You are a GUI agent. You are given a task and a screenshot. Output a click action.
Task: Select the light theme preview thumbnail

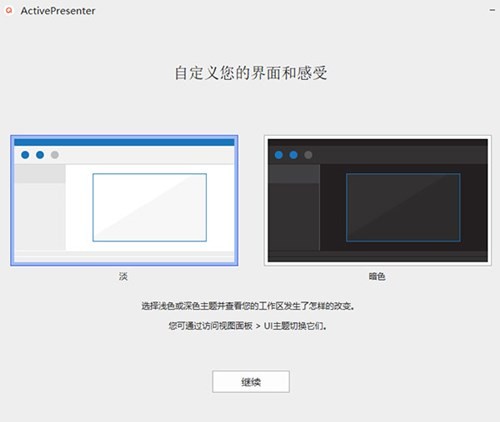click(x=124, y=200)
